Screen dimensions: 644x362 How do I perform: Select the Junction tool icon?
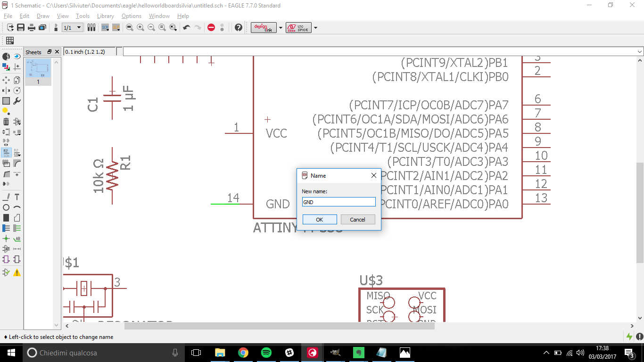tap(6, 239)
